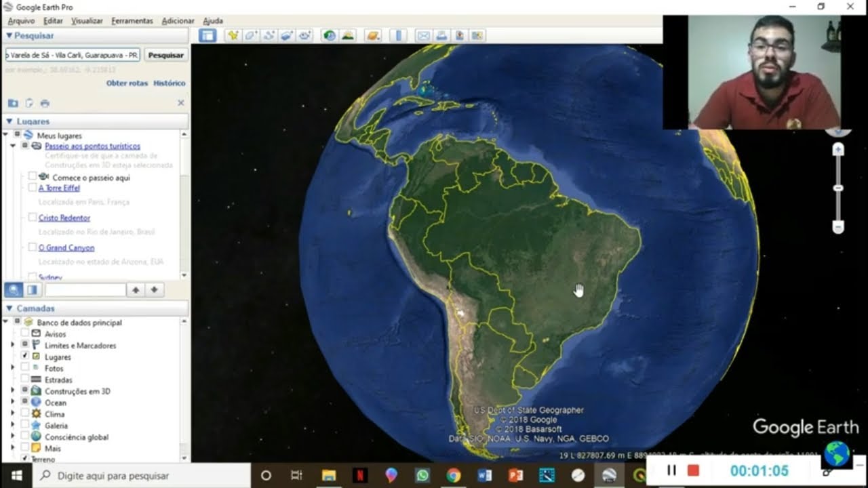Click the move down arrow in Places
868x488 pixels.
click(155, 290)
